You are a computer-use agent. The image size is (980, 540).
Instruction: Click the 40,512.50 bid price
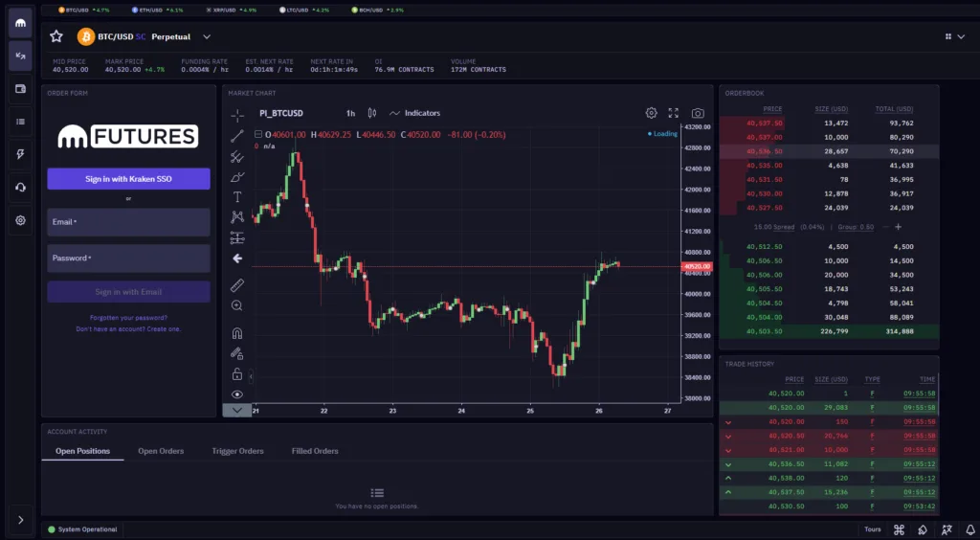[765, 246]
